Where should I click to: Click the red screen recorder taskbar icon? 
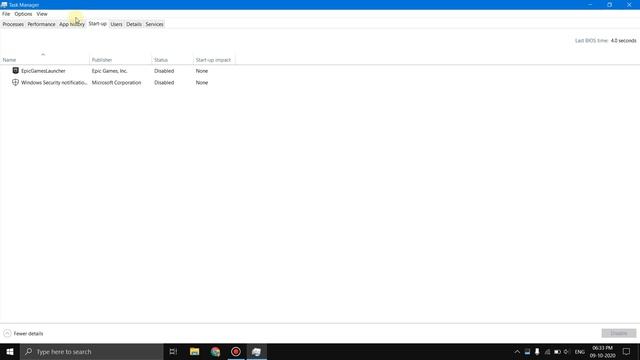tap(236, 351)
